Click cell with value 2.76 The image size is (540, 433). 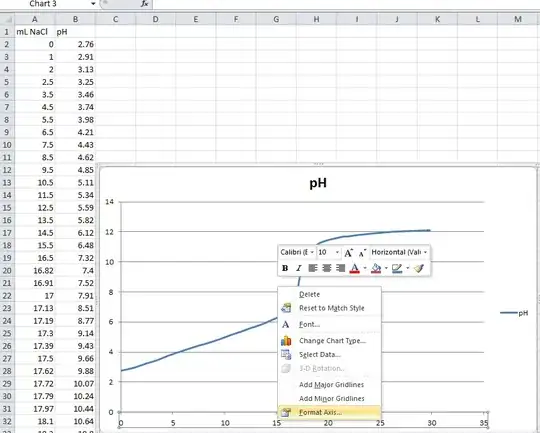(x=75, y=44)
